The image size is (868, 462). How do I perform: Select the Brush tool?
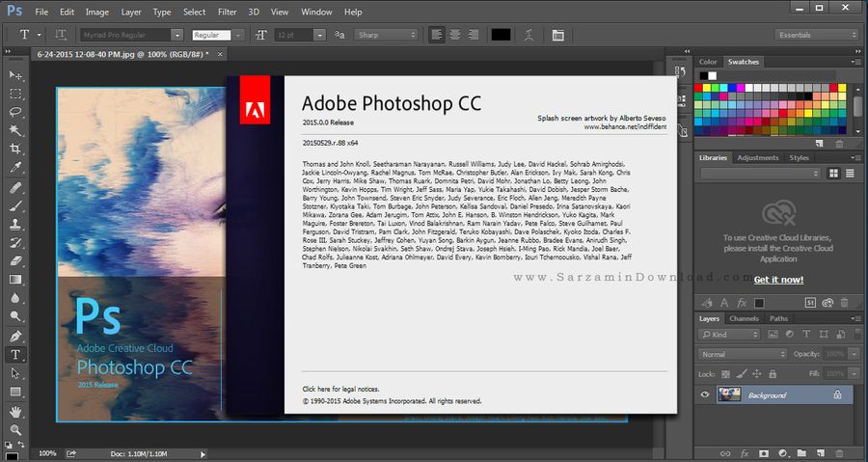pos(15,205)
